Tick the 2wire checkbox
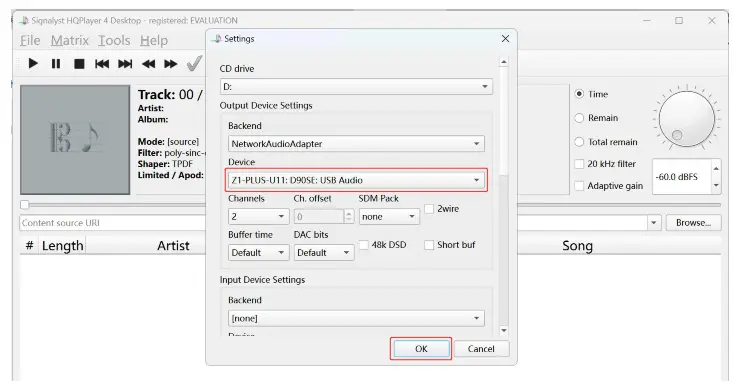This screenshot has height=388, width=734. click(429, 209)
